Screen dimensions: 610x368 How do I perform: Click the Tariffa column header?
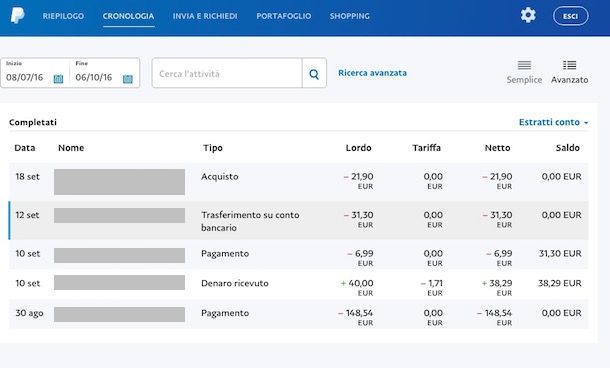tap(426, 148)
